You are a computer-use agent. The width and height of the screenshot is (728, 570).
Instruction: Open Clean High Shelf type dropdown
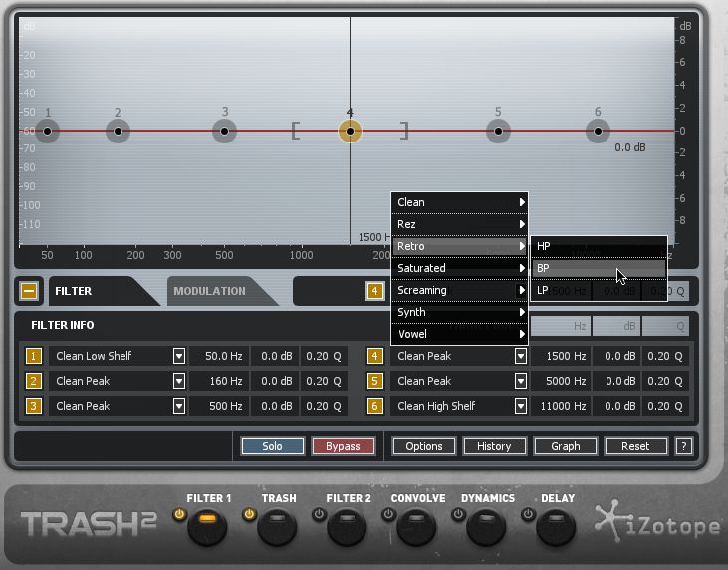click(x=521, y=406)
